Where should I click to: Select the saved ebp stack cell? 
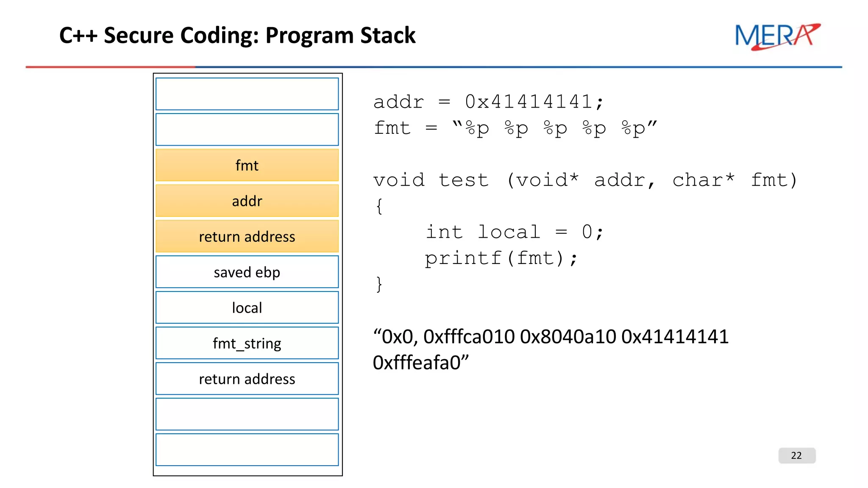247,272
